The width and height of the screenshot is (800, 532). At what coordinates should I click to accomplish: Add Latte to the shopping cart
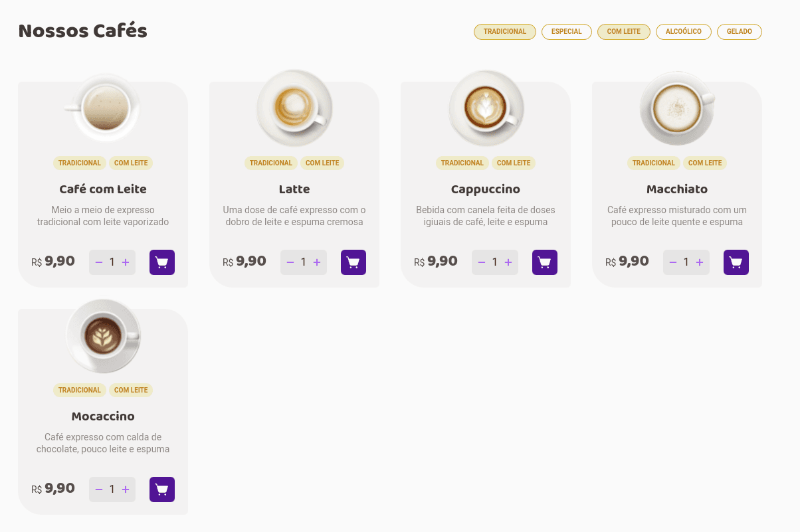[353, 262]
